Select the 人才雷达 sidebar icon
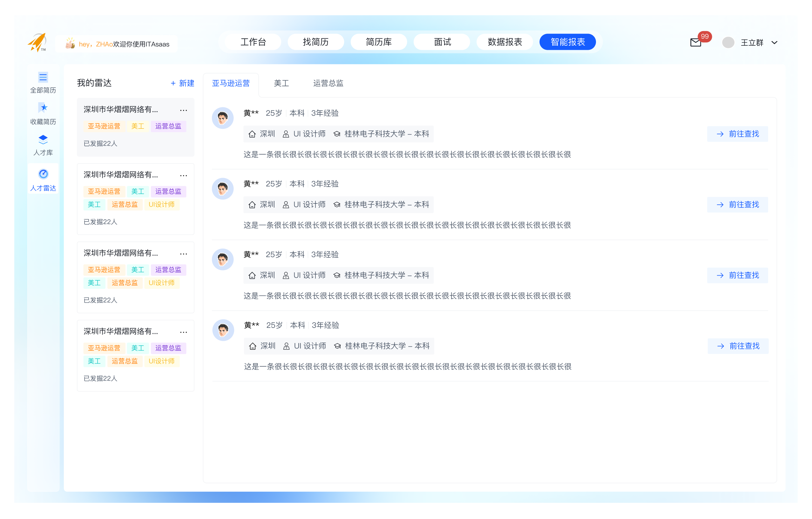The width and height of the screenshot is (812, 519). point(43,180)
